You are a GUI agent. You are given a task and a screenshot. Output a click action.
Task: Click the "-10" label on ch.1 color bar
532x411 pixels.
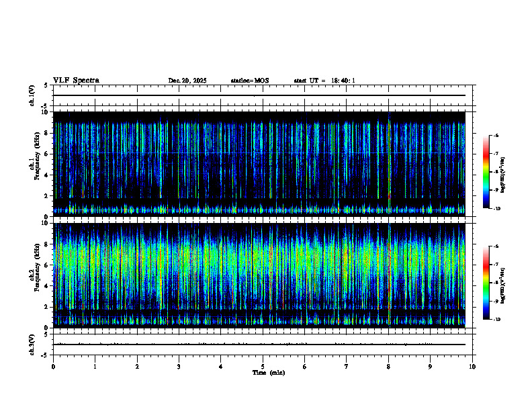(x=496, y=209)
